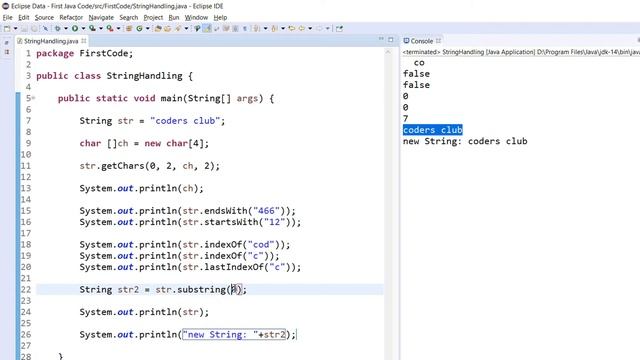The width and height of the screenshot is (640, 360).
Task: Click class name StringHandling on line 3
Action: click(x=144, y=76)
